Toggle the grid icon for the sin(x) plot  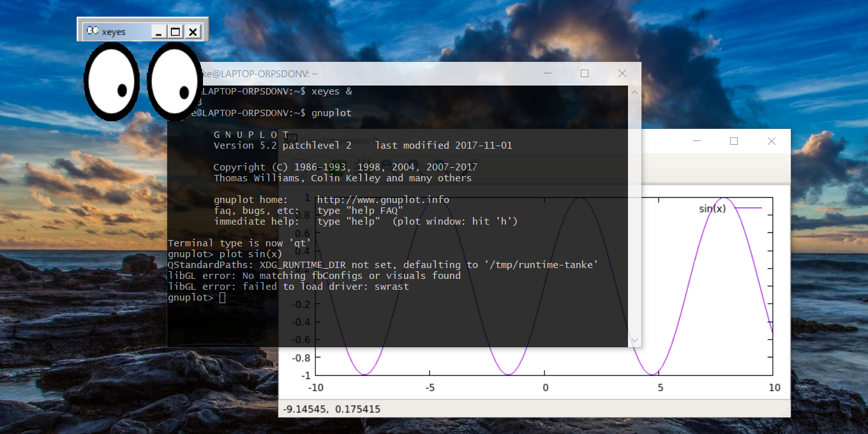(364, 167)
